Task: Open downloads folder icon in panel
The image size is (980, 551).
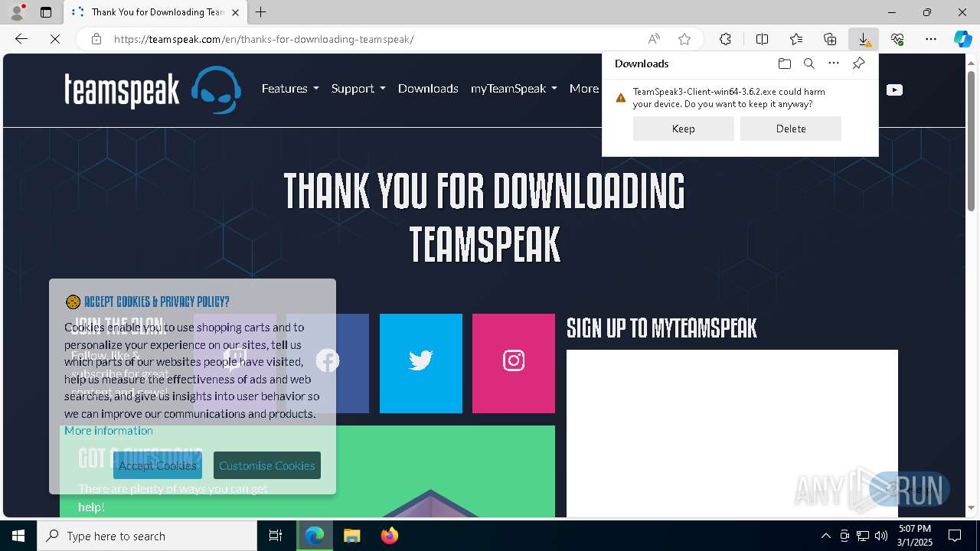Action: point(784,64)
